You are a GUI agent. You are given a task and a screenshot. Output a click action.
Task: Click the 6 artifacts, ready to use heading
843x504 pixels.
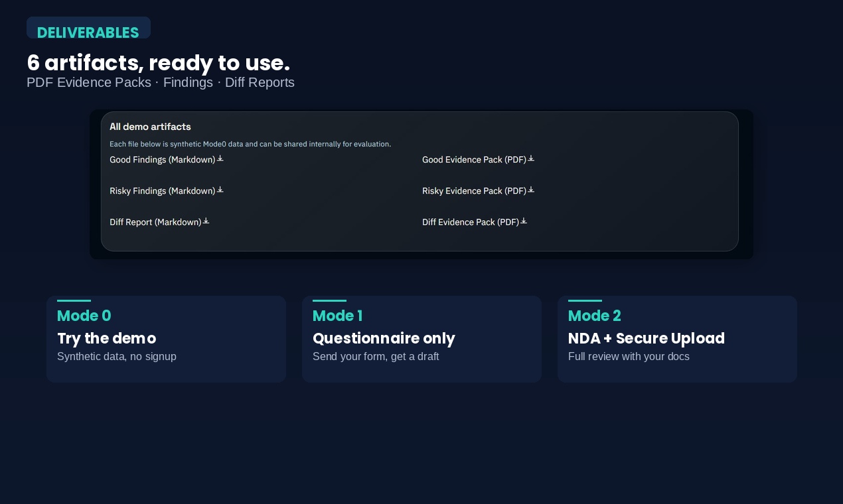pos(158,63)
